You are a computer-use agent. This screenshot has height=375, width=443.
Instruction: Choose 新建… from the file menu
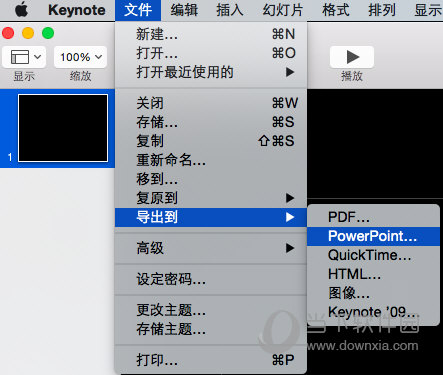pyautogui.click(x=211, y=34)
